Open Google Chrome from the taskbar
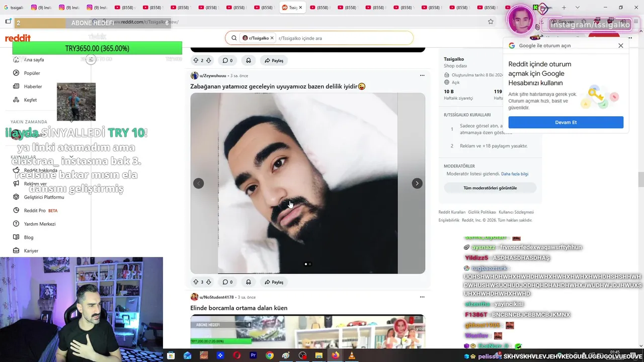Image resolution: width=644 pixels, height=362 pixels. 270,355
